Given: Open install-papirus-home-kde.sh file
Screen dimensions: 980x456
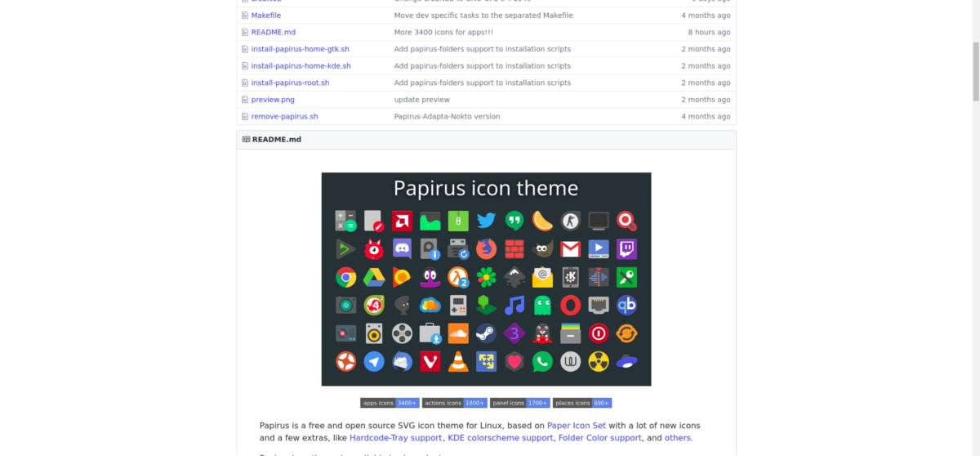Looking at the screenshot, I should click(x=301, y=65).
